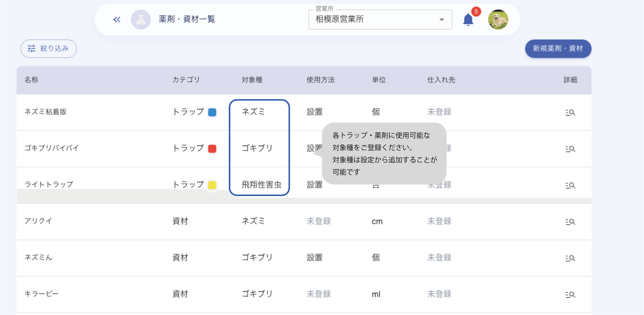The image size is (644, 315).
Task: Select the ネズミん row name
Action: (x=38, y=257)
